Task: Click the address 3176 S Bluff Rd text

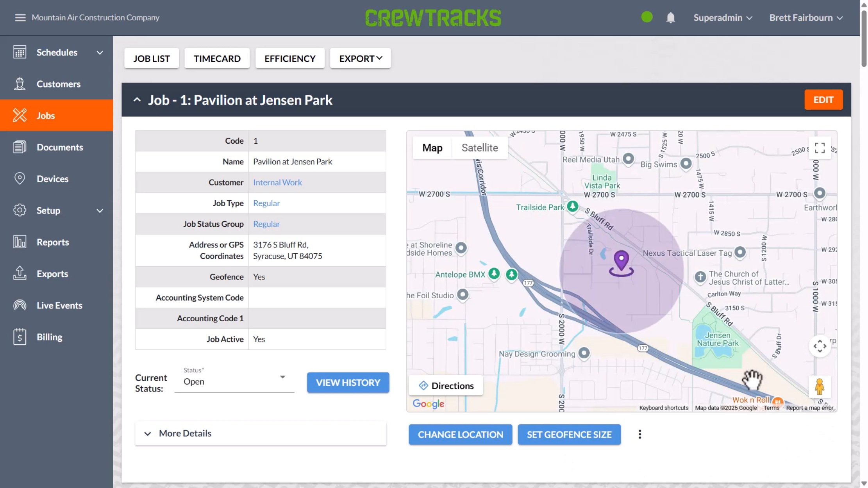Action: click(288, 250)
